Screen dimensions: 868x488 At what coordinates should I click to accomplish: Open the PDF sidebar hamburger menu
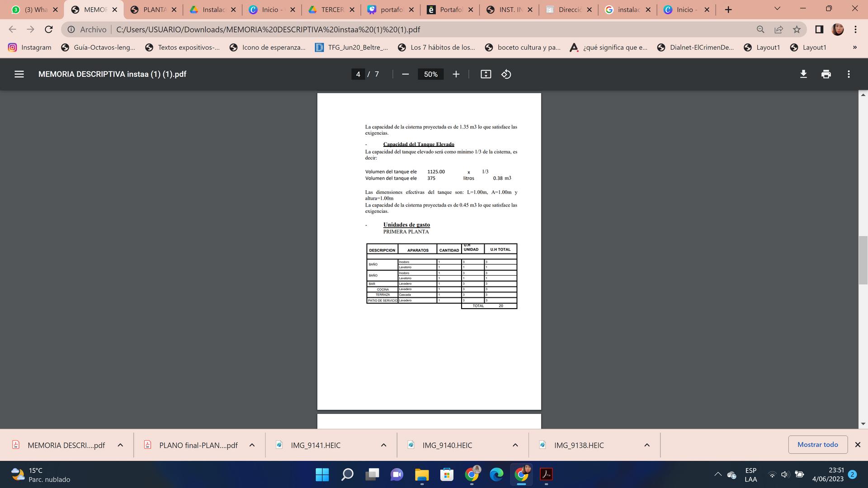coord(19,74)
